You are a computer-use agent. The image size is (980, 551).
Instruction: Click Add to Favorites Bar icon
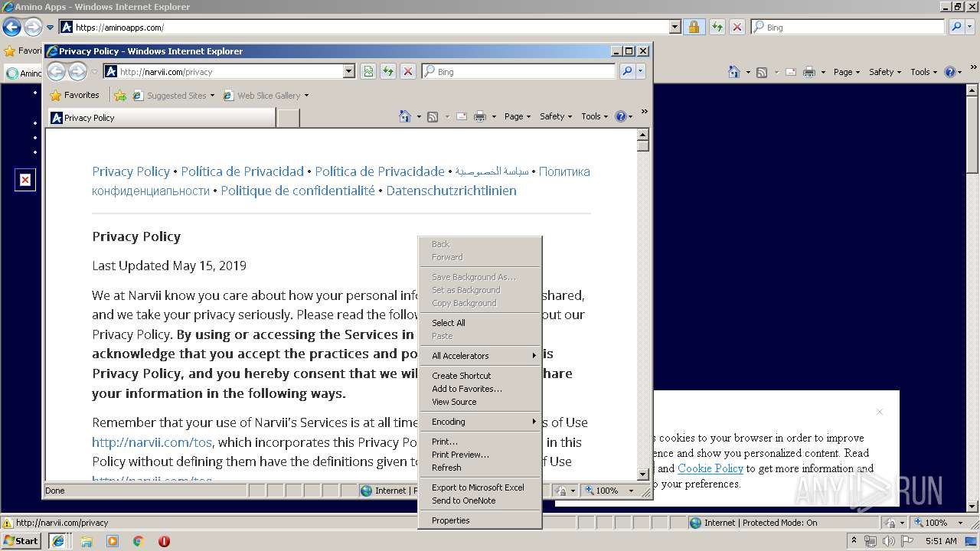(x=120, y=96)
